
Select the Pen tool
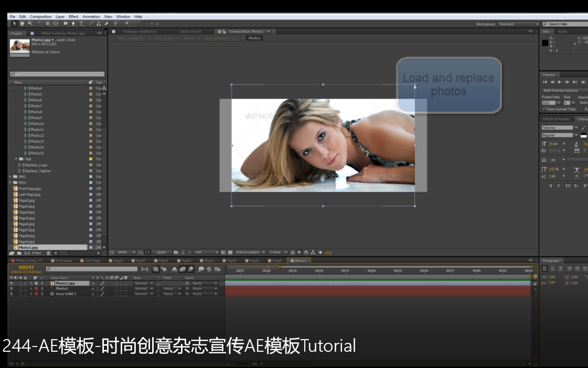pyautogui.click(x=73, y=24)
